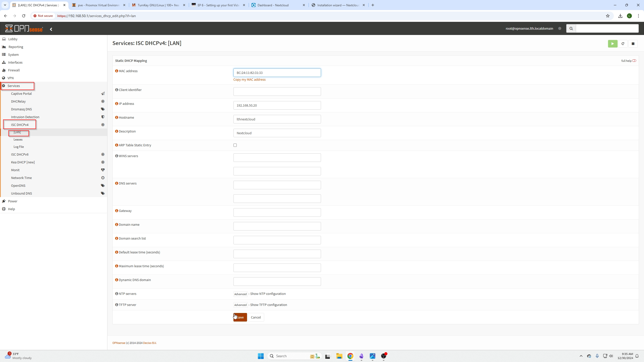The image size is (644, 362).
Task: Click the Save button
Action: [240, 317]
